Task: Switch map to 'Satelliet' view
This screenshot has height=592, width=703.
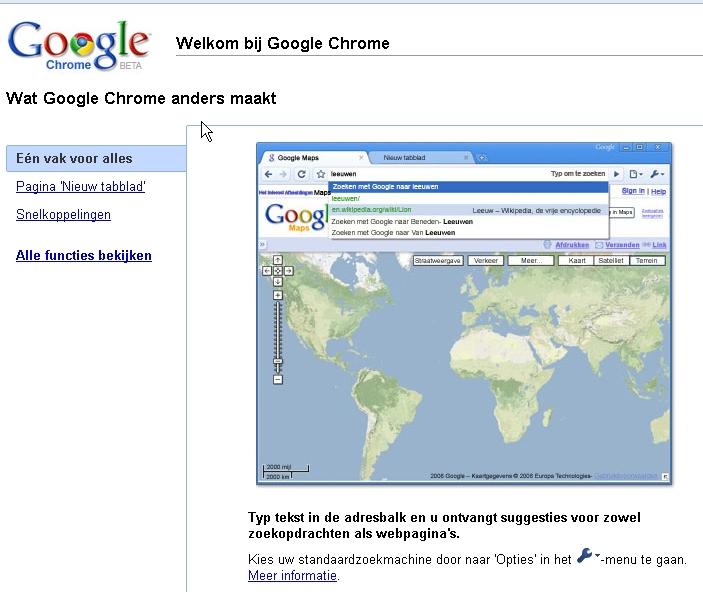Action: tap(611, 261)
